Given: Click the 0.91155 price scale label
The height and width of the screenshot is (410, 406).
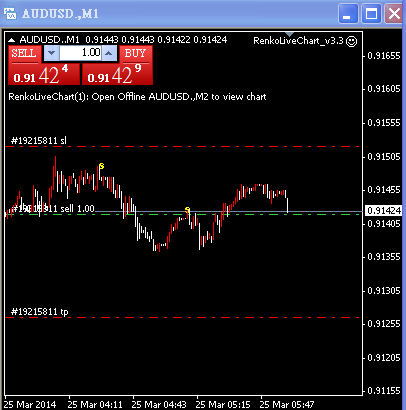Looking at the screenshot, I should pos(383,391).
